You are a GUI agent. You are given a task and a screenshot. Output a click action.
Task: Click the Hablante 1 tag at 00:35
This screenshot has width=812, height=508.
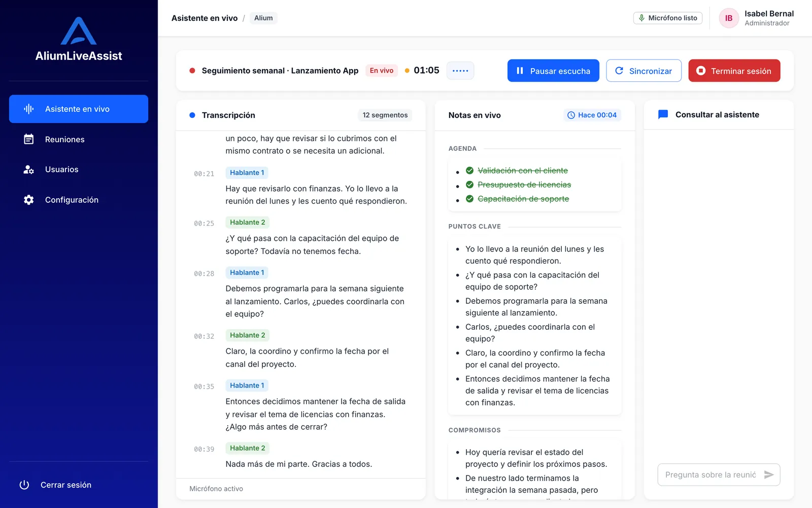pos(247,386)
